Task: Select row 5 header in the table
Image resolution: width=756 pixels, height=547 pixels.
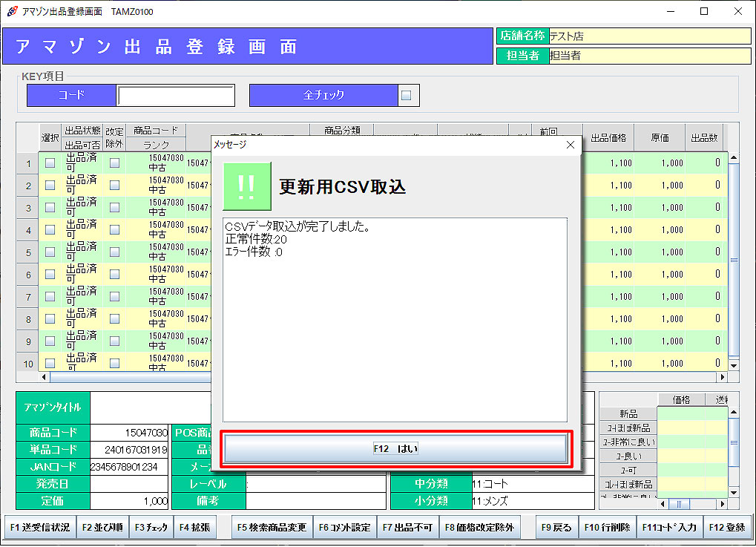Action: [28, 253]
